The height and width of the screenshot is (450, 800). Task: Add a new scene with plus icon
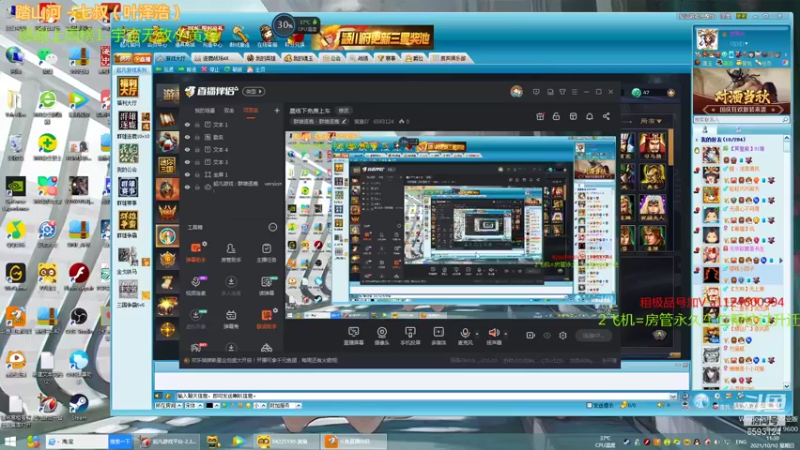(x=277, y=110)
